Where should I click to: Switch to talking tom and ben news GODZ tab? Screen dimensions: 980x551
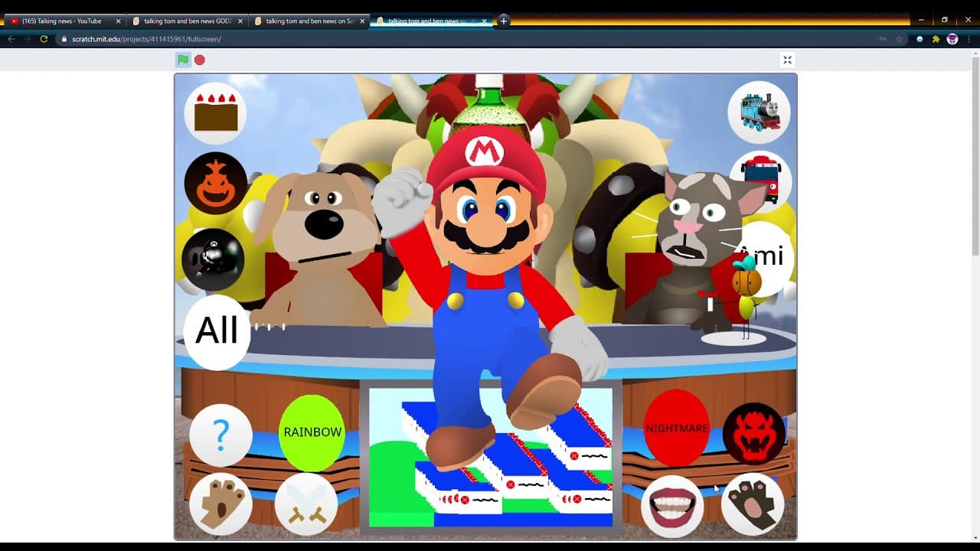tap(187, 21)
